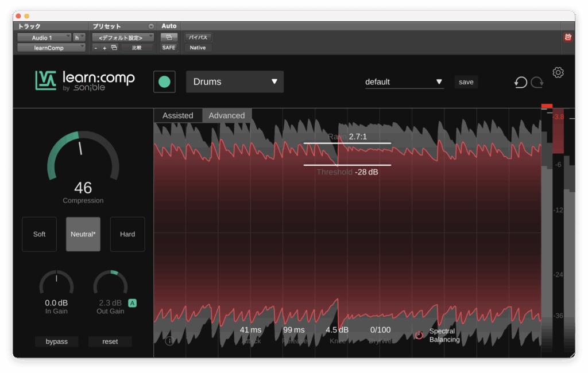The width and height of the screenshot is (588, 373).
Task: Switch to the Assisted tab
Action: pos(178,115)
